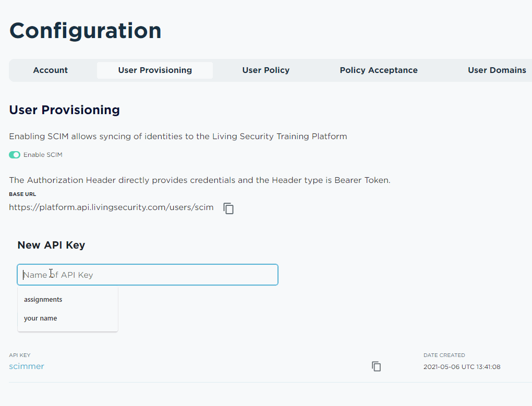Click the platform.api.livingsecurity.com base URL text

click(111, 207)
